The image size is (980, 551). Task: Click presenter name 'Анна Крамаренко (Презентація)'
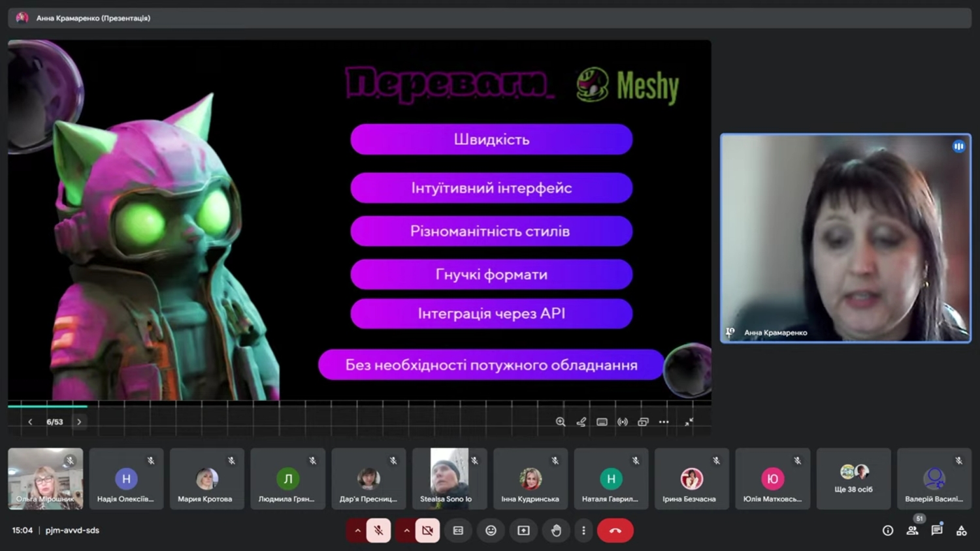coord(93,18)
